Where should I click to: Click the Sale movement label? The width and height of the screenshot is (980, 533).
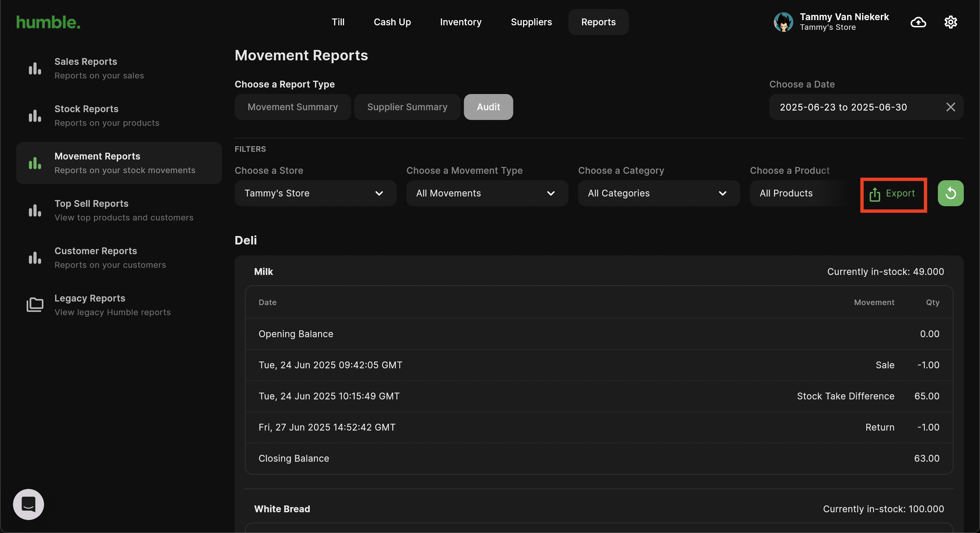pyautogui.click(x=885, y=365)
